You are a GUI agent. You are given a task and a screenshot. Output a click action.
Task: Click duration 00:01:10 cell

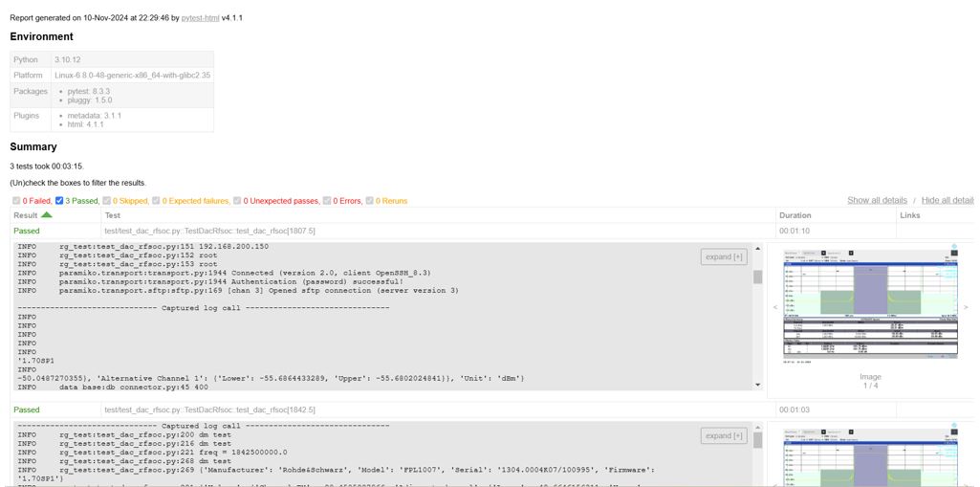(x=794, y=231)
